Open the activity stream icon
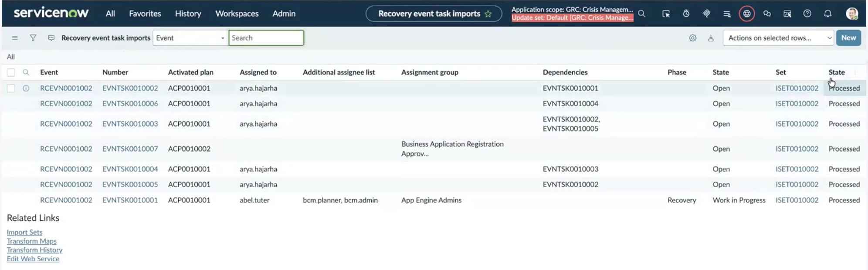The height and width of the screenshot is (270, 868). coord(51,38)
